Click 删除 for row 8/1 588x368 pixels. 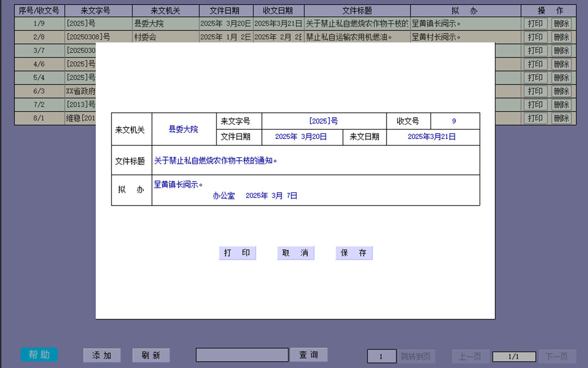(561, 118)
